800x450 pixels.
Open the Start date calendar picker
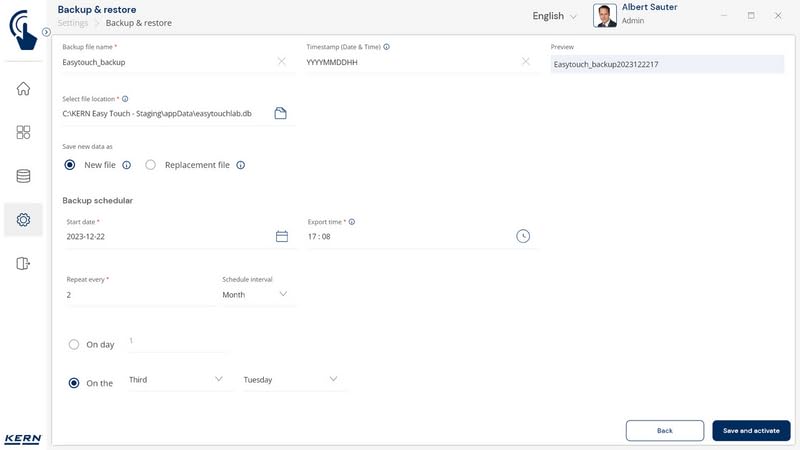[x=282, y=236]
